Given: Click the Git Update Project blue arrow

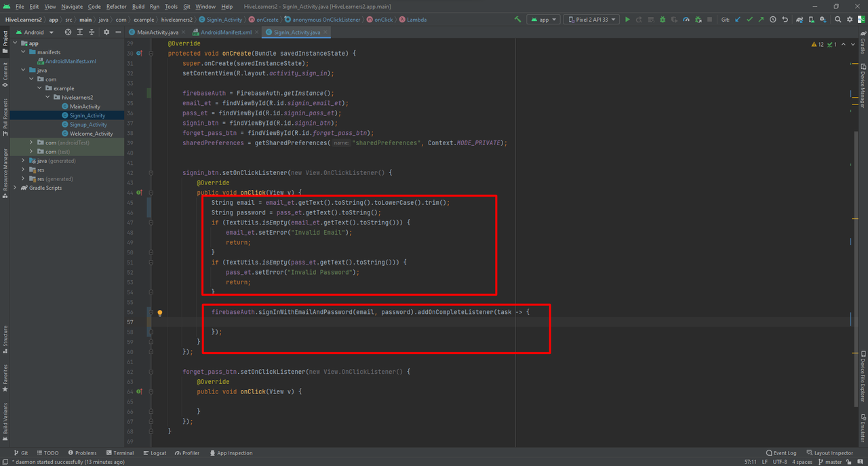Looking at the screenshot, I should pos(737,20).
